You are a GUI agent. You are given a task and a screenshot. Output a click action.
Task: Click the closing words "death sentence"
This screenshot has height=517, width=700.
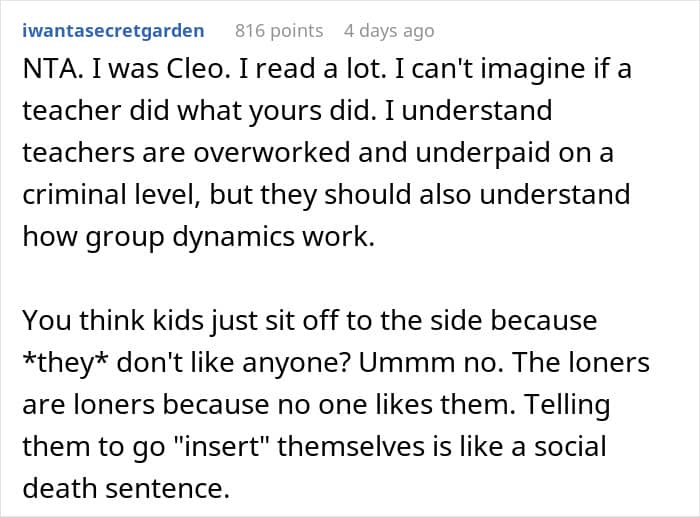tap(118, 486)
